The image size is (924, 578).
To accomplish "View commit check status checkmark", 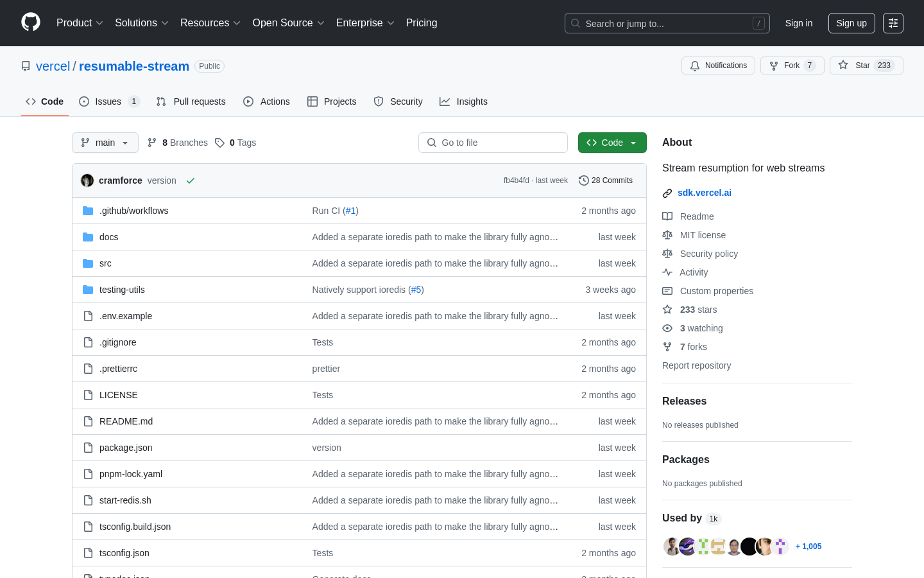I will tap(191, 180).
